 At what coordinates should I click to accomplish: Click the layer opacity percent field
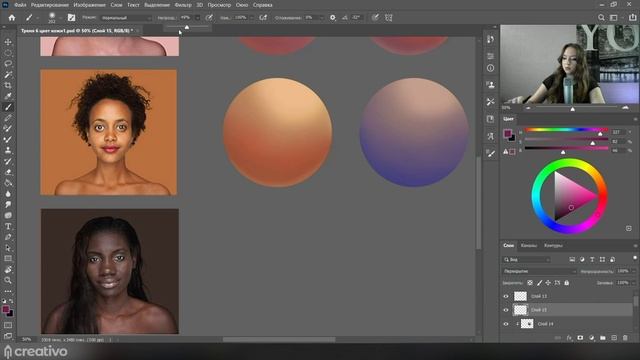tap(623, 271)
